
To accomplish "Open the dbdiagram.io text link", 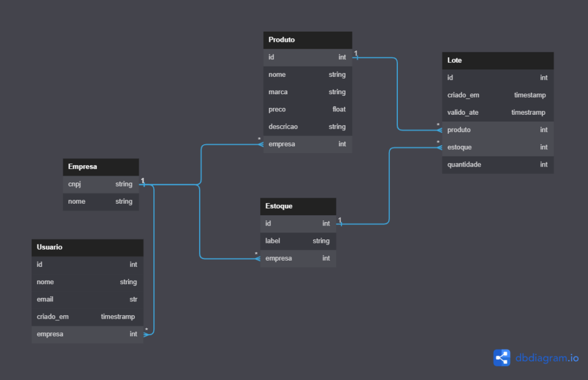I will tap(547, 358).
